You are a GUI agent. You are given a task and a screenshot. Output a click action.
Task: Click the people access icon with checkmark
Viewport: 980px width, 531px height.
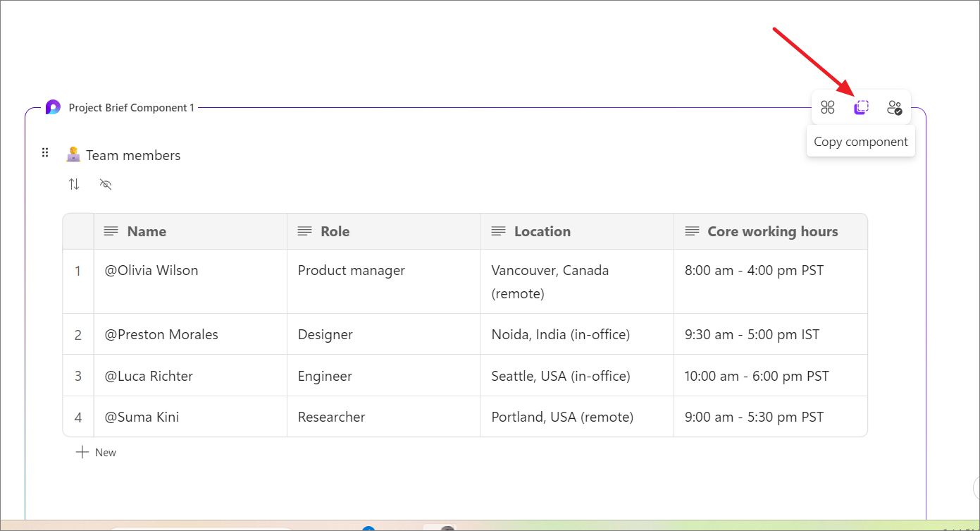click(894, 107)
